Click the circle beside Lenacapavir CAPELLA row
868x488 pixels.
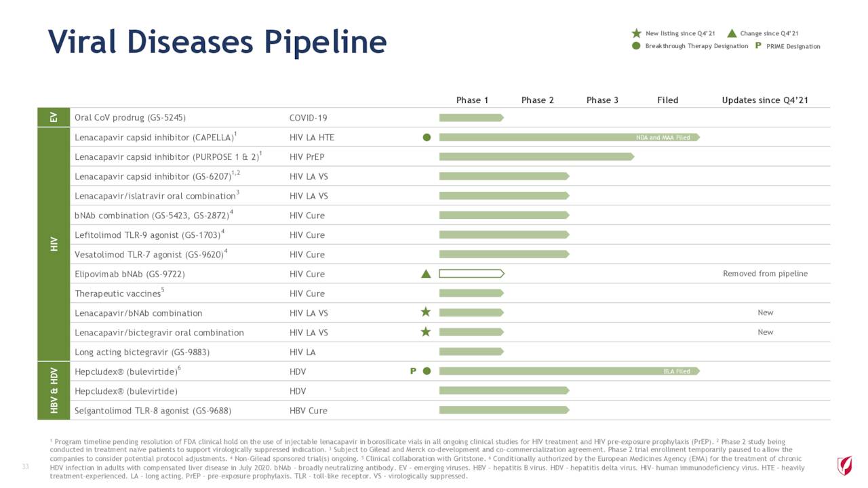tap(427, 137)
